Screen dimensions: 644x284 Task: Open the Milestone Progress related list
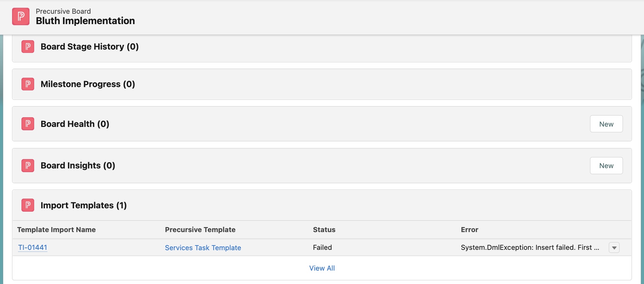(x=87, y=84)
